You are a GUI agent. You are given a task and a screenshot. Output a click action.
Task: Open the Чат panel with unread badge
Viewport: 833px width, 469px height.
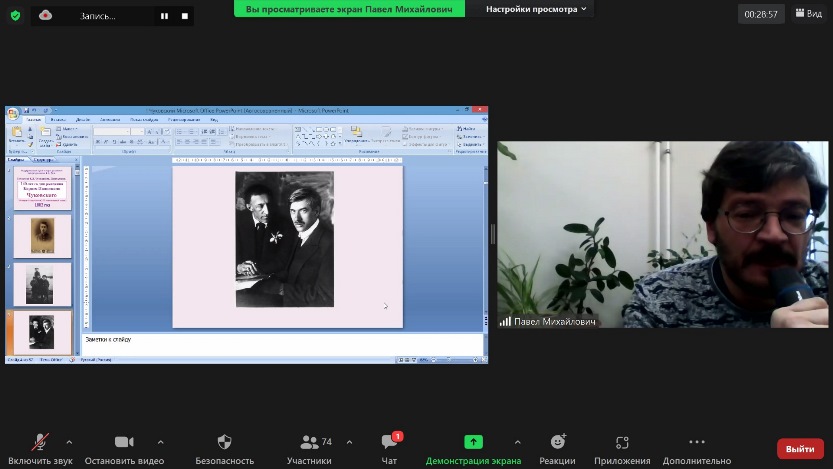click(x=390, y=443)
